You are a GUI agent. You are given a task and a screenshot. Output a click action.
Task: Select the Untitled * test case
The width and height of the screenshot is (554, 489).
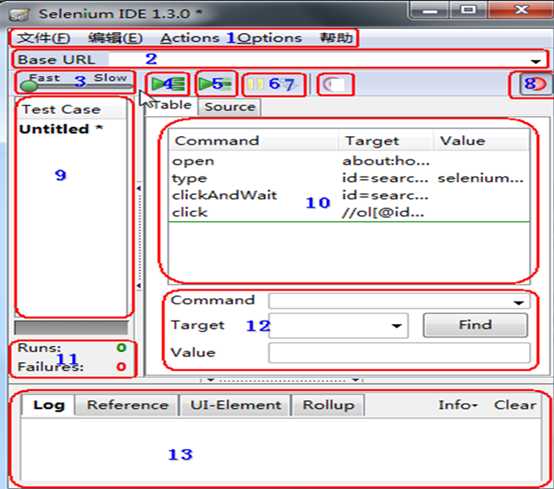point(61,129)
